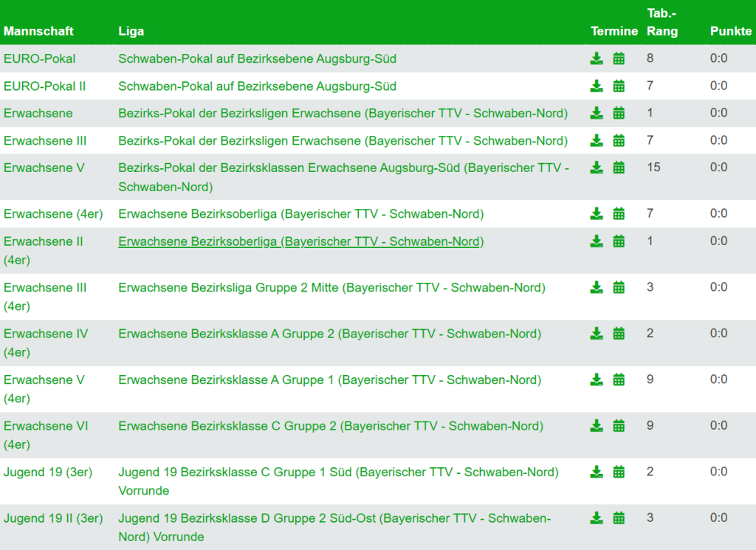This screenshot has width=756, height=550.
Task: Open calendar for EURO-Pokal II row
Action: click(619, 86)
